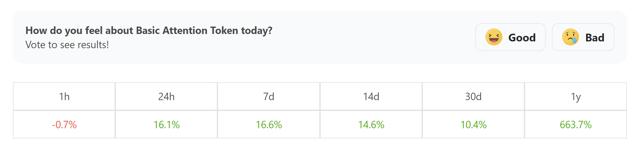
Task: Click the 10.4% monthly change value
Action: (473, 125)
